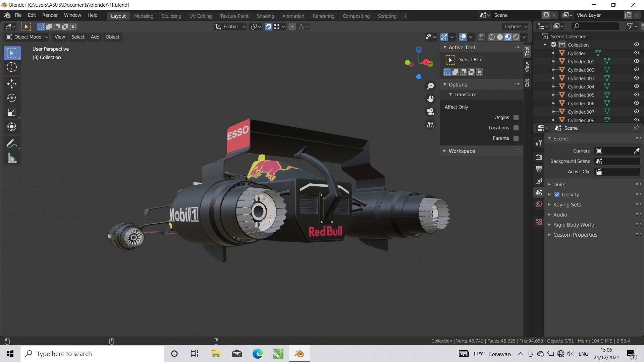Open the Object Mode dropdown

pos(27,37)
